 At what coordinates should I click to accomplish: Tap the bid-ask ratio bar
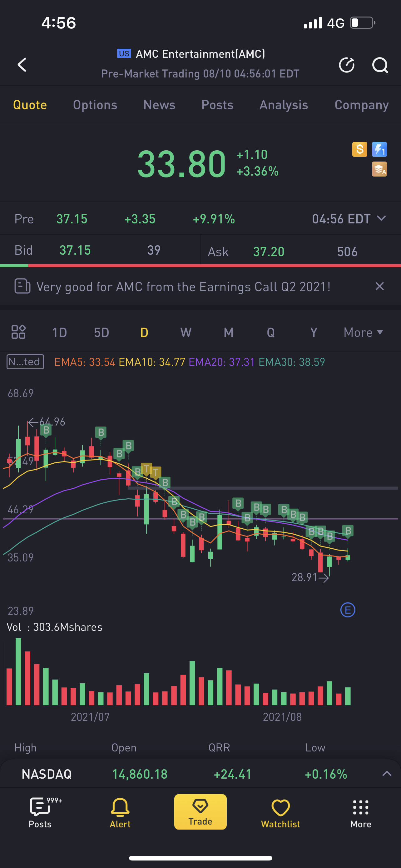click(x=200, y=266)
